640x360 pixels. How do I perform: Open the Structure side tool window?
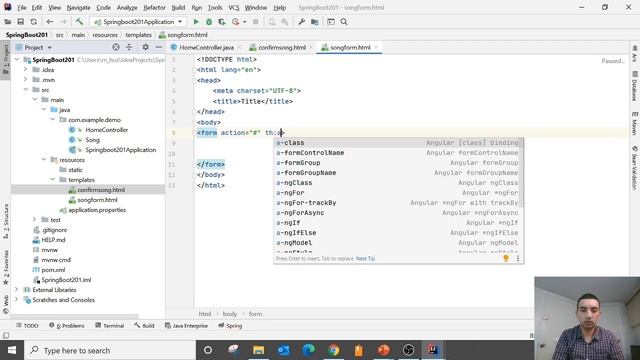click(6, 222)
